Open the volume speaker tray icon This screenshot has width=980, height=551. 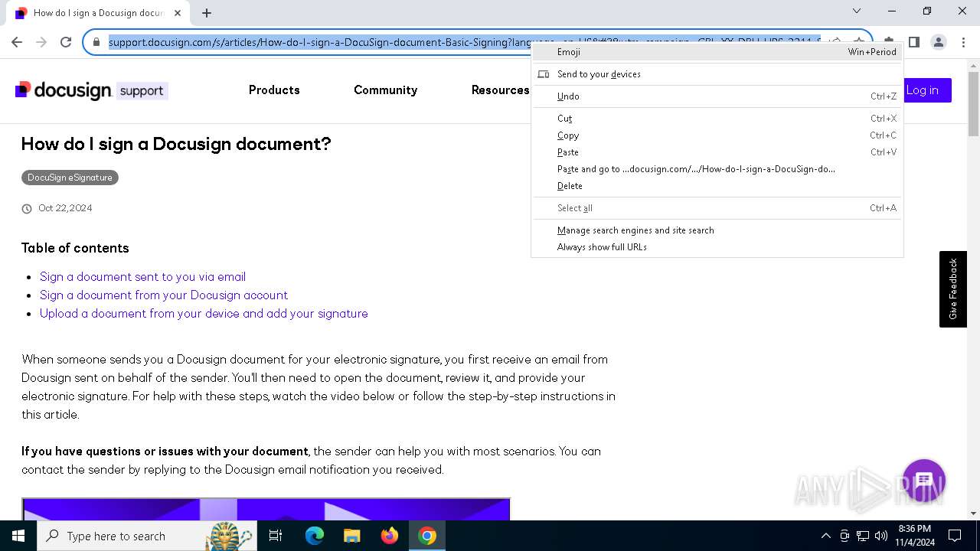881,536
